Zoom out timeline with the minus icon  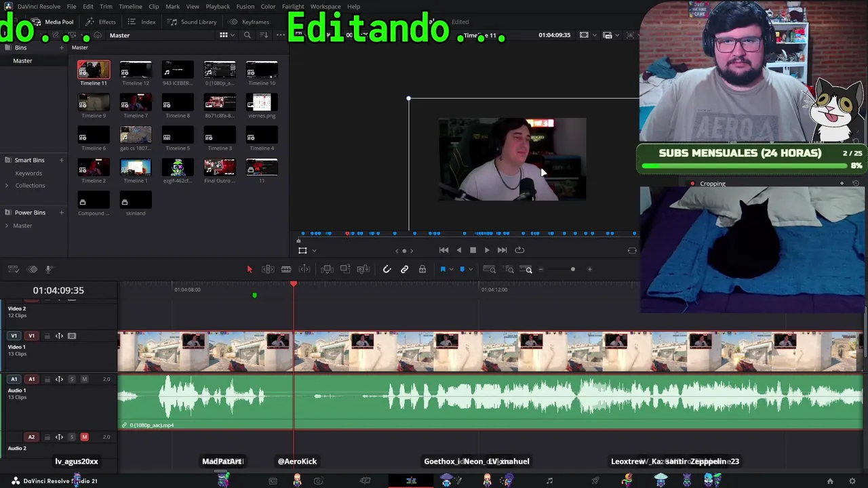540,270
